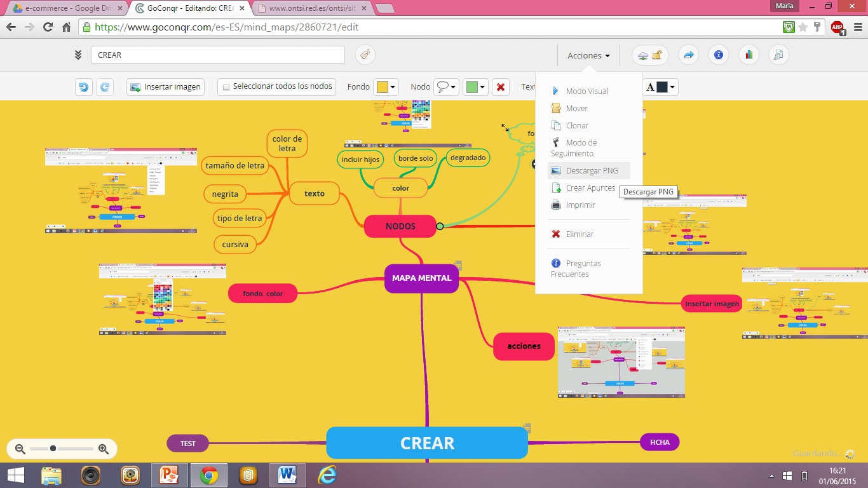Launch Internet Explorer from the taskbar
This screenshot has height=488, width=868.
[x=327, y=475]
